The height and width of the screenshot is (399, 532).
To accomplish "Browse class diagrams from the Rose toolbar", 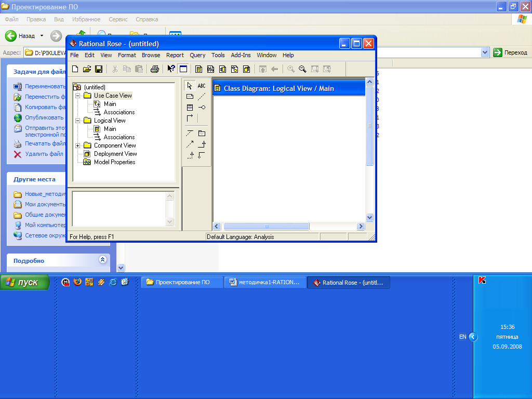I will coord(199,69).
